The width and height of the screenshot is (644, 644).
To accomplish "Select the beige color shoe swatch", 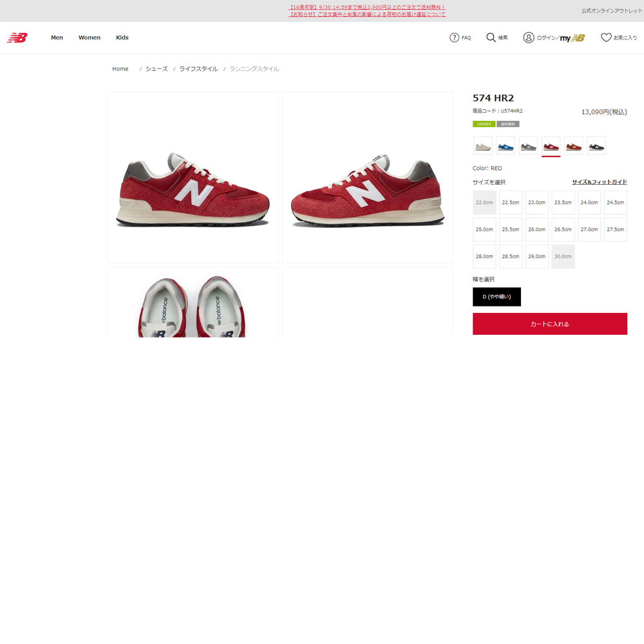I will (x=483, y=146).
